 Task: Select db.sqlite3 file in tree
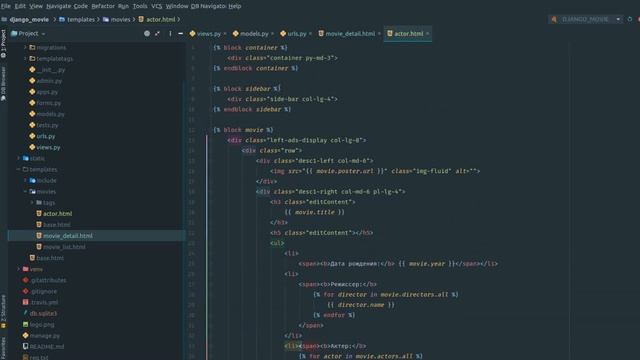(x=43, y=313)
